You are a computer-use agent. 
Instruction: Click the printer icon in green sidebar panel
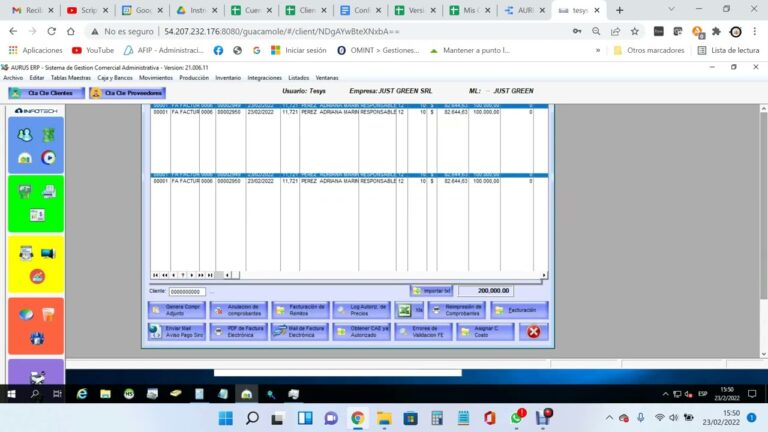tap(48, 191)
